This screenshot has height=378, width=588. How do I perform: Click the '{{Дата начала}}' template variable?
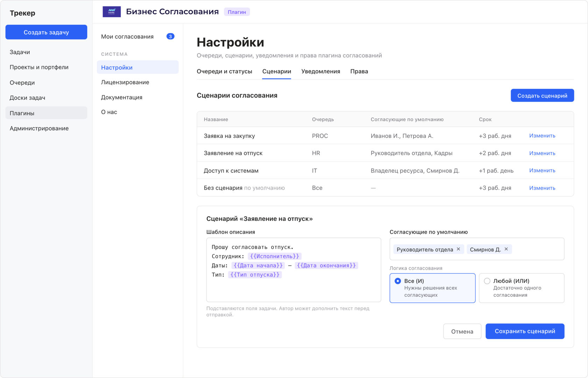click(258, 265)
